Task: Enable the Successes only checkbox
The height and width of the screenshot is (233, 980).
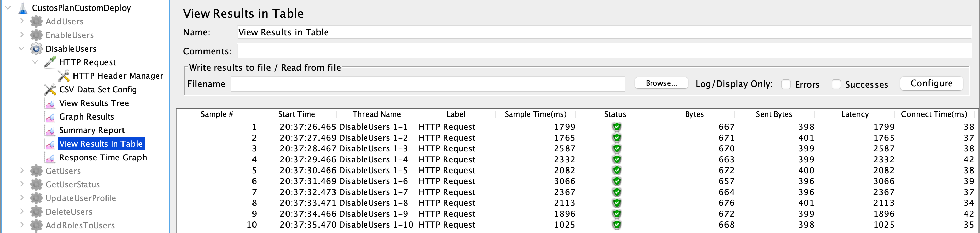Action: click(836, 84)
